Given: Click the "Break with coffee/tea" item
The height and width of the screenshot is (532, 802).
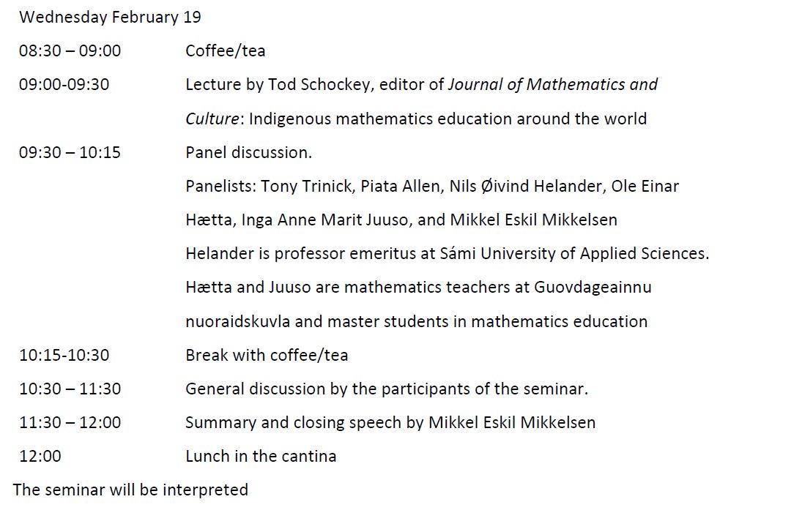Looking at the screenshot, I should click(267, 355).
